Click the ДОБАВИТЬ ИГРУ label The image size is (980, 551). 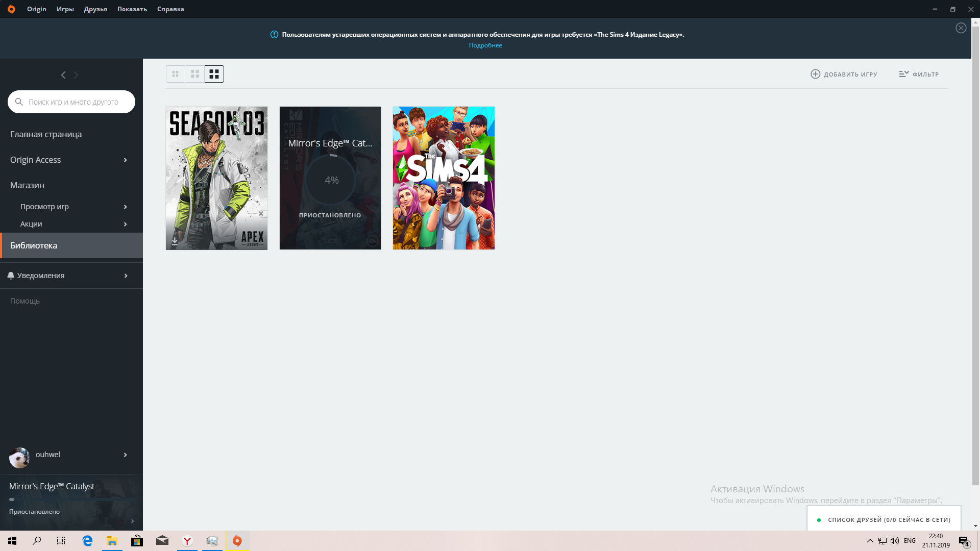850,74
